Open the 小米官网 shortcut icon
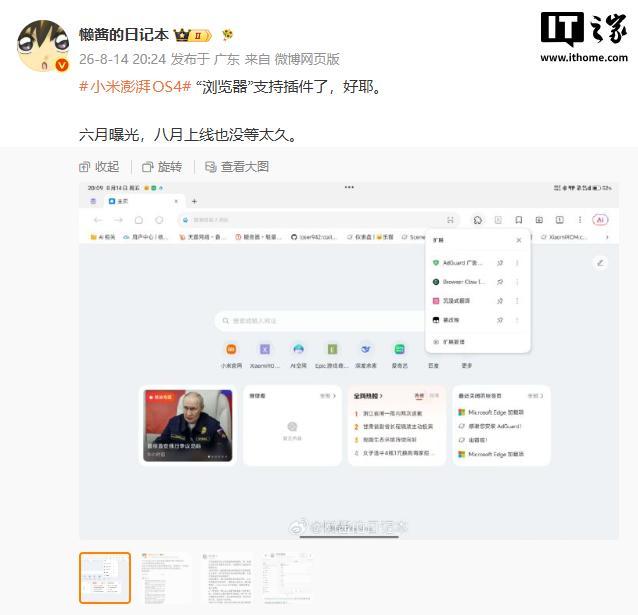 click(x=231, y=349)
